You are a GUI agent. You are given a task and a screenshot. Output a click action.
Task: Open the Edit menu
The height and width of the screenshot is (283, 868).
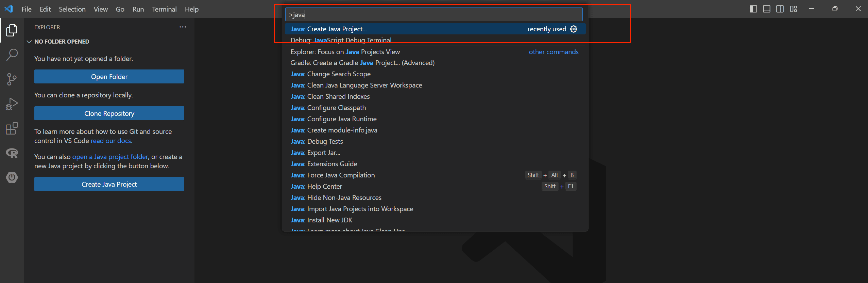point(45,9)
